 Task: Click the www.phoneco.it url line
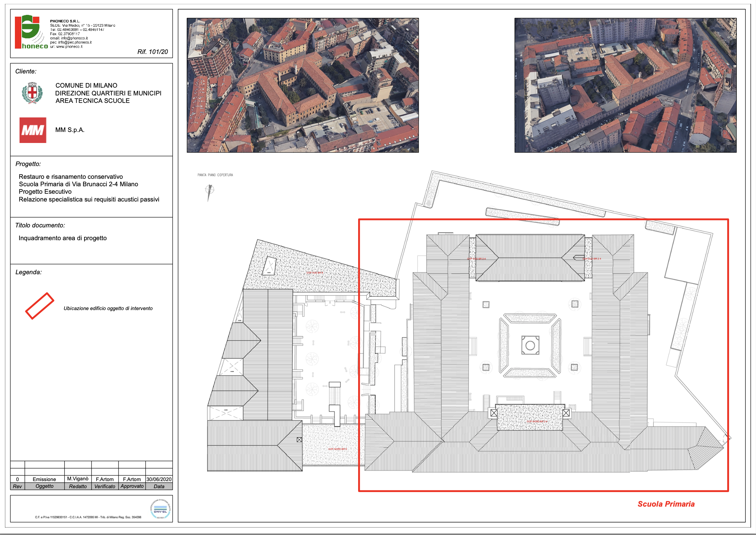[66, 46]
